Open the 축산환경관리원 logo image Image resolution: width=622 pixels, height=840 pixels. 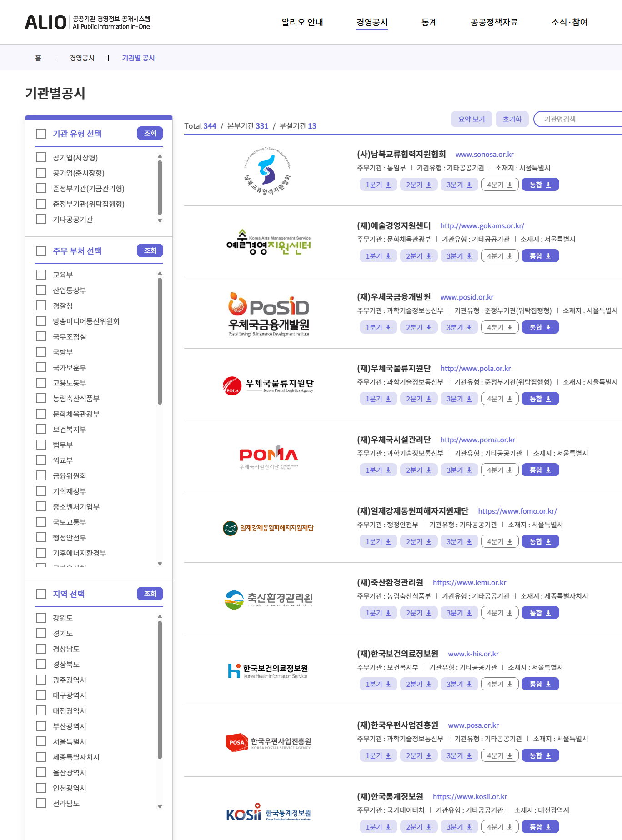pyautogui.click(x=268, y=600)
